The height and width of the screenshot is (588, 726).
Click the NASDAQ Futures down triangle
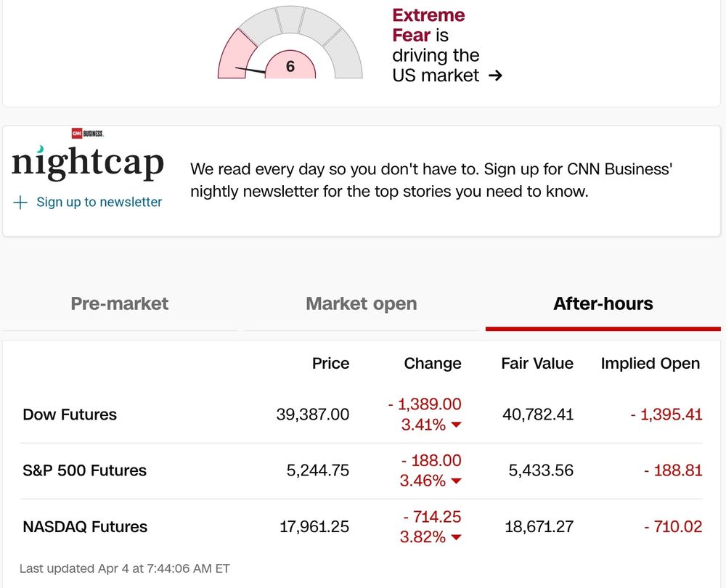(x=456, y=538)
